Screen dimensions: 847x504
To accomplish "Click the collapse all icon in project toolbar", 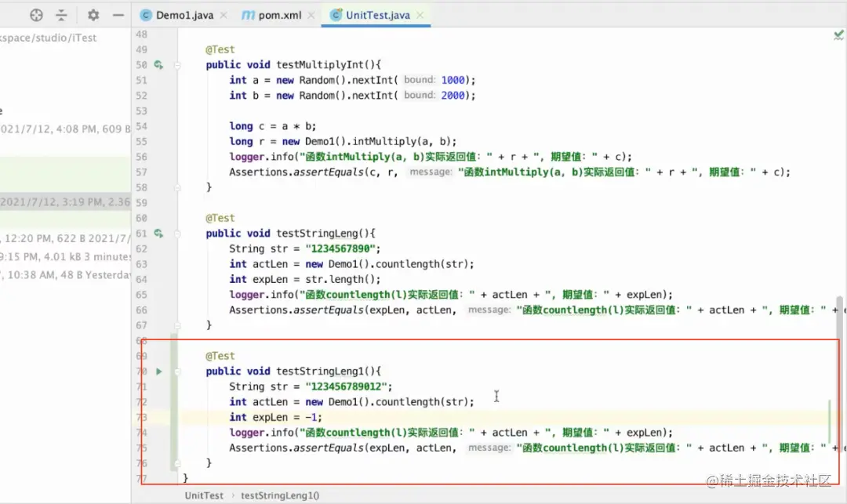I will pos(62,15).
